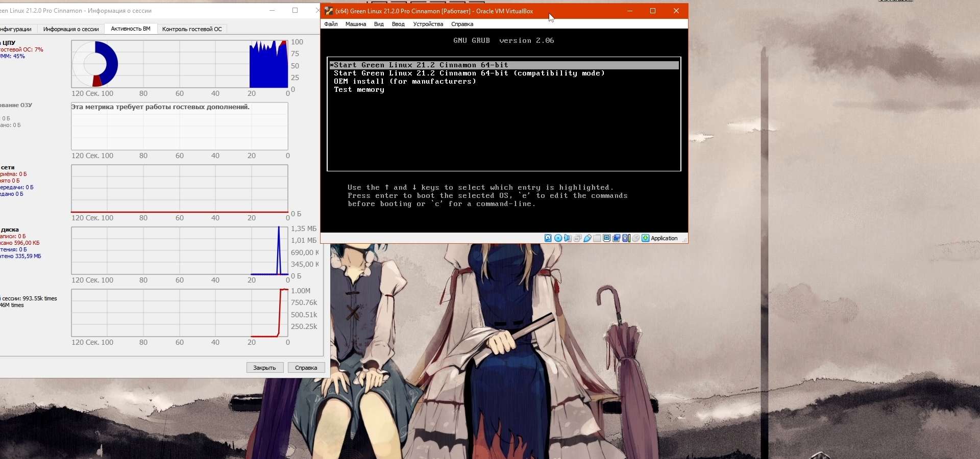Screen dimensions: 980x459
Task: Close the Oracle VM VirtualBox window
Action: [x=676, y=11]
